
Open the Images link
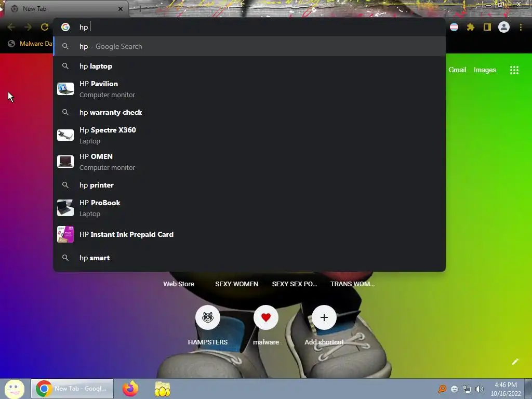[485, 70]
